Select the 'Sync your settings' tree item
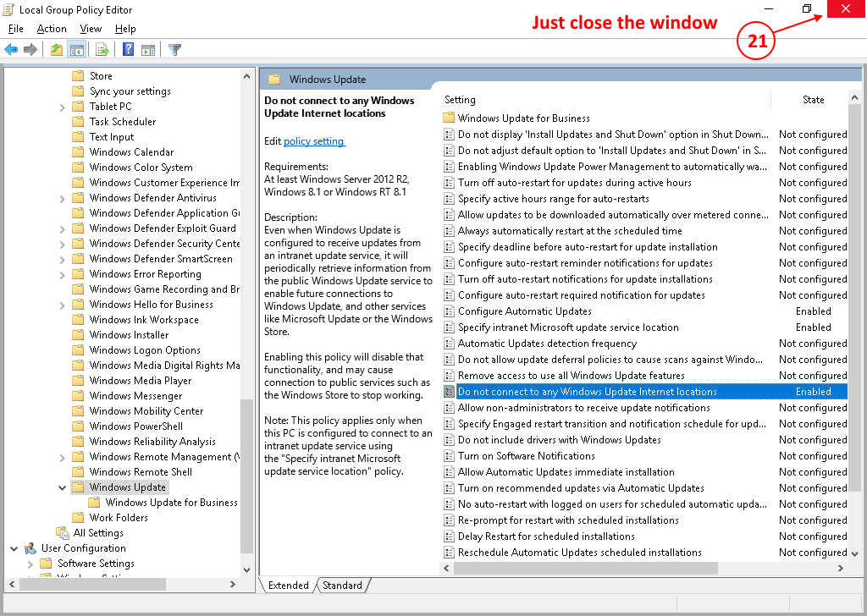 130,91
